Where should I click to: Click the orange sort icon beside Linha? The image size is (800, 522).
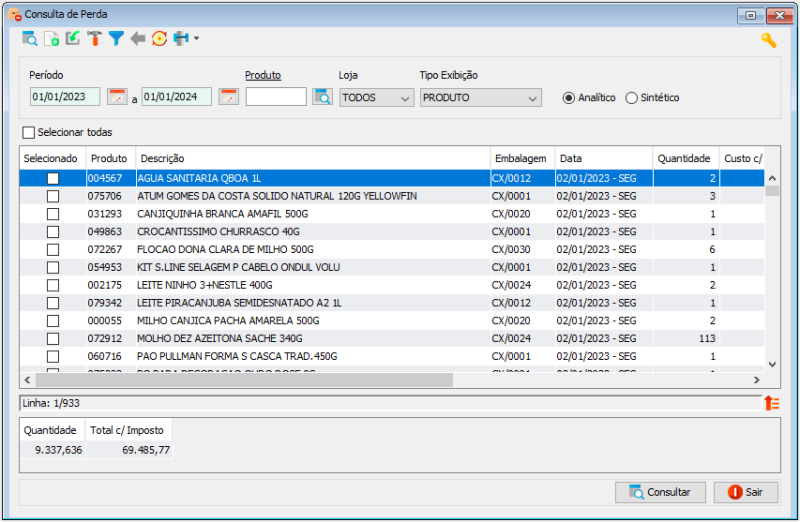[x=771, y=403]
